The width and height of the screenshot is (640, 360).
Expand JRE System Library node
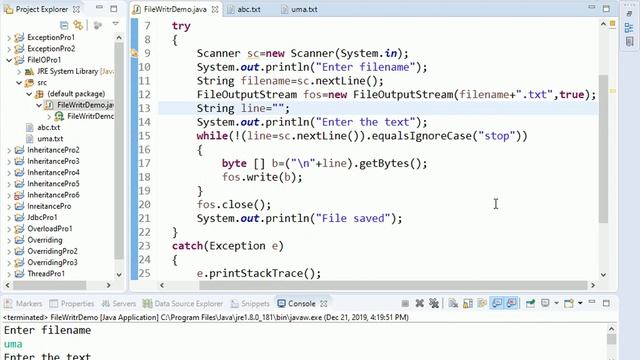click(19, 71)
